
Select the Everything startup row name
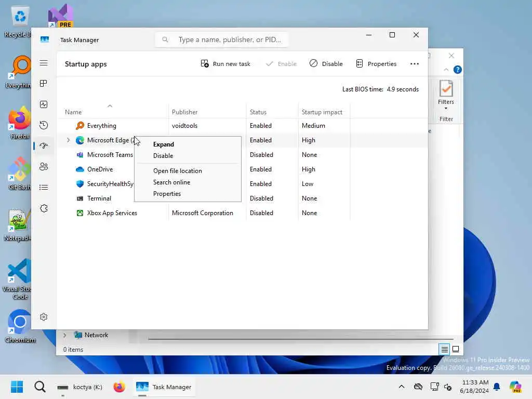click(x=101, y=126)
